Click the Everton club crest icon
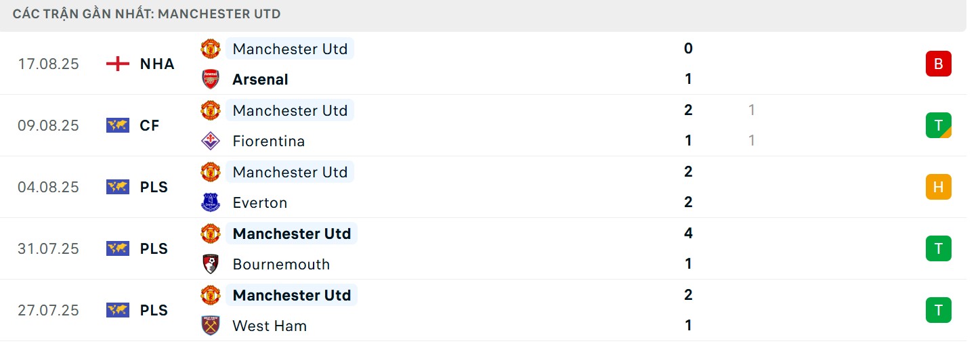980x352 pixels. tap(211, 202)
